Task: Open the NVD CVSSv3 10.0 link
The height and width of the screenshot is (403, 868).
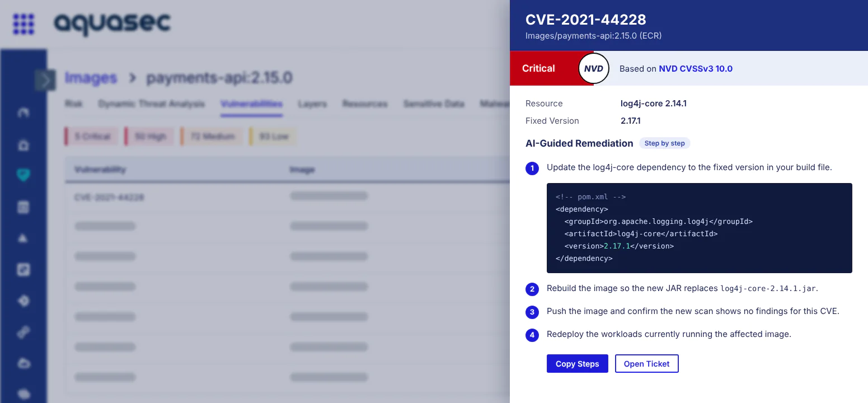Action: click(696, 69)
